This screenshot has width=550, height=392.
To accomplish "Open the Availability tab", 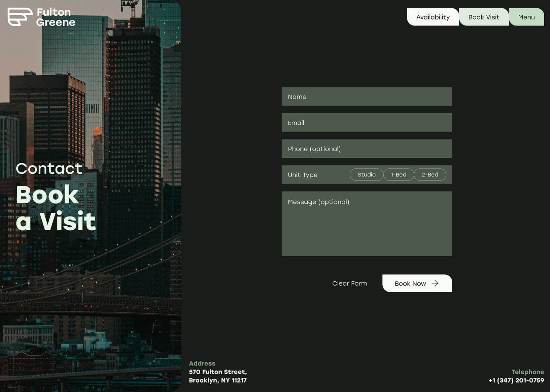I will click(433, 17).
